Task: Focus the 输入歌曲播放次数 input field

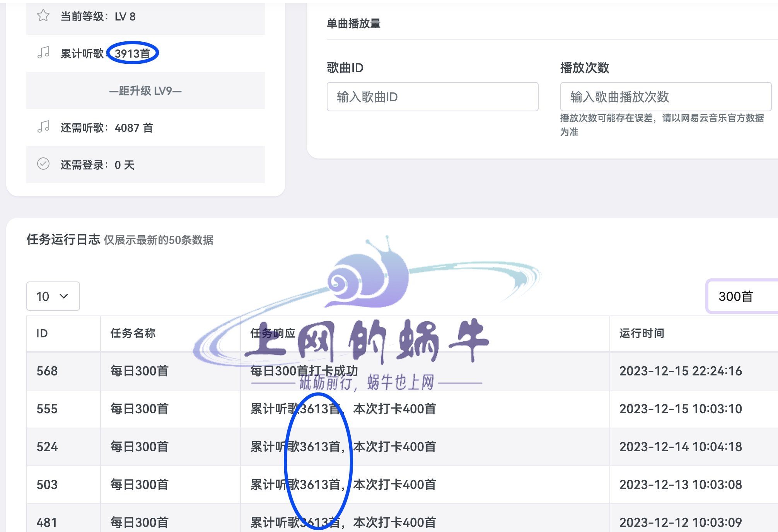Action: [665, 97]
